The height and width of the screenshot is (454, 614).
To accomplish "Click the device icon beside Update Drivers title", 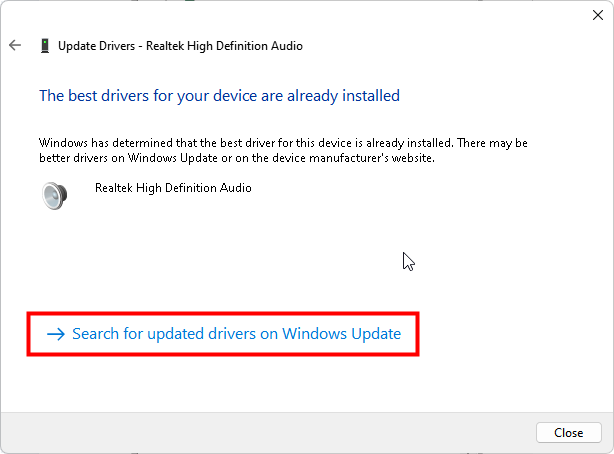I will [45, 46].
